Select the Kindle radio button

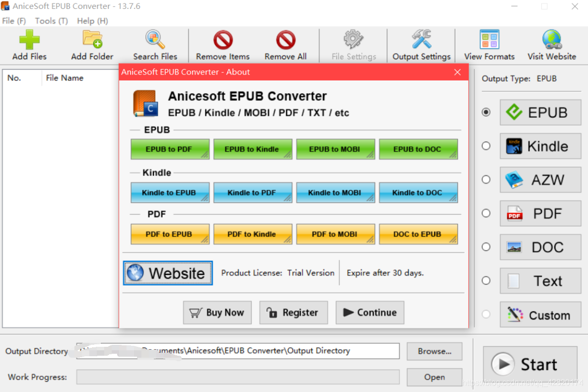pos(486,146)
